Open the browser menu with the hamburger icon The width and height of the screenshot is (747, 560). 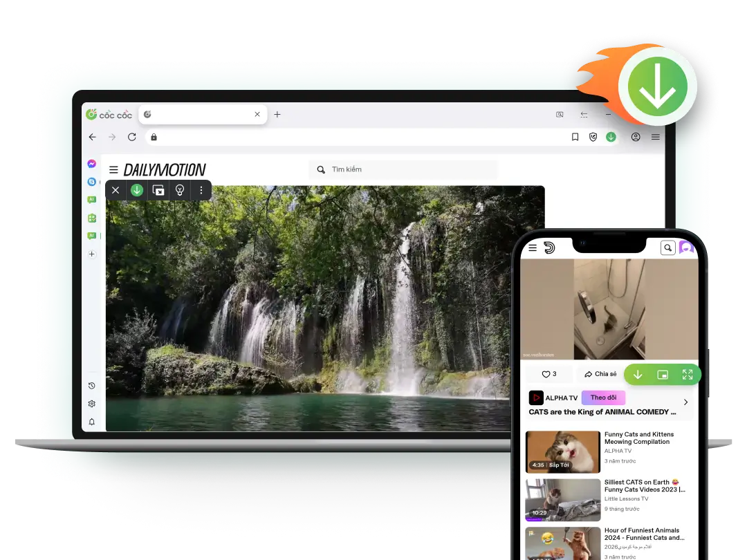655,137
